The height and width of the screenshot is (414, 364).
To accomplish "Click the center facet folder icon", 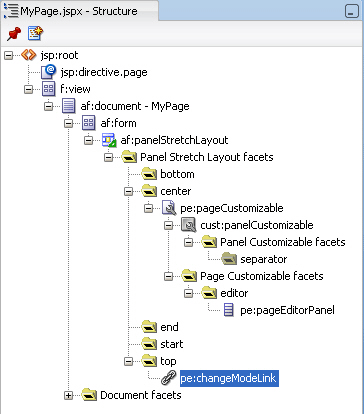I will pos(149,191).
